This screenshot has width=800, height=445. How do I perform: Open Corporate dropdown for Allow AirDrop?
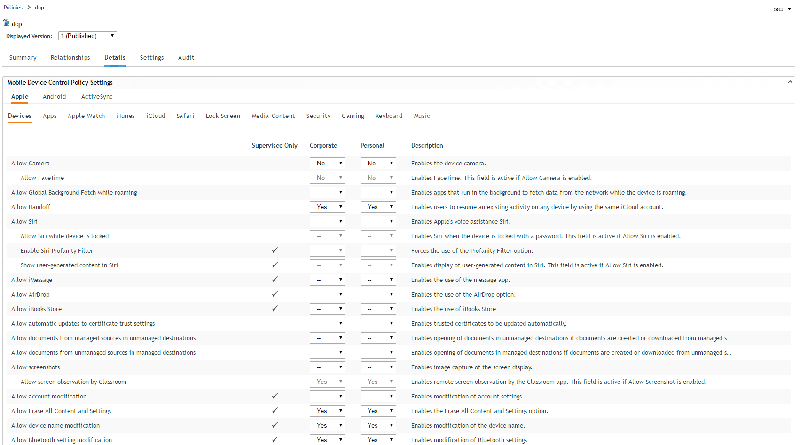click(x=327, y=294)
